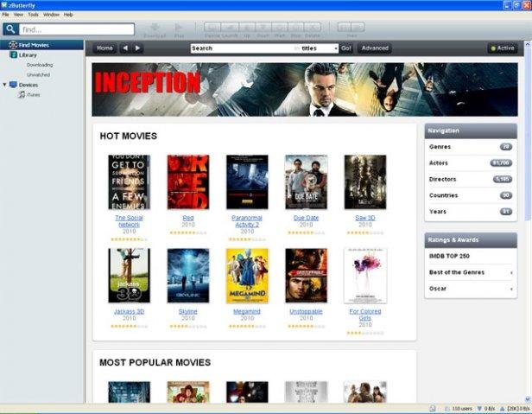This screenshot has width=532, height=414.
Task: Click the Find Movies film reel icon
Action: pyautogui.click(x=13, y=45)
